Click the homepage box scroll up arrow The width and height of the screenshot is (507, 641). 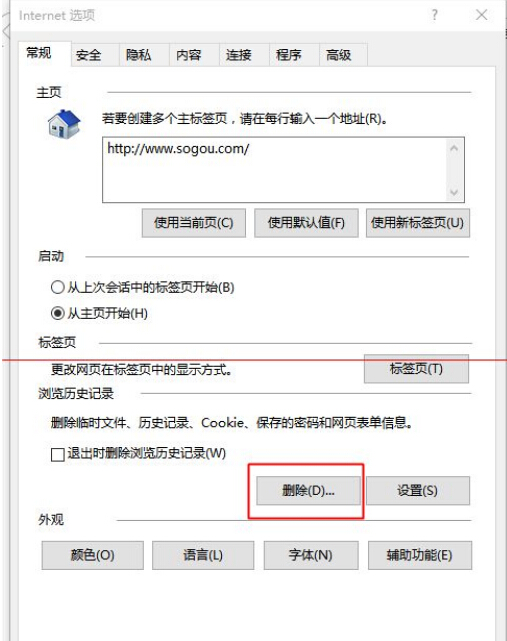coord(454,148)
